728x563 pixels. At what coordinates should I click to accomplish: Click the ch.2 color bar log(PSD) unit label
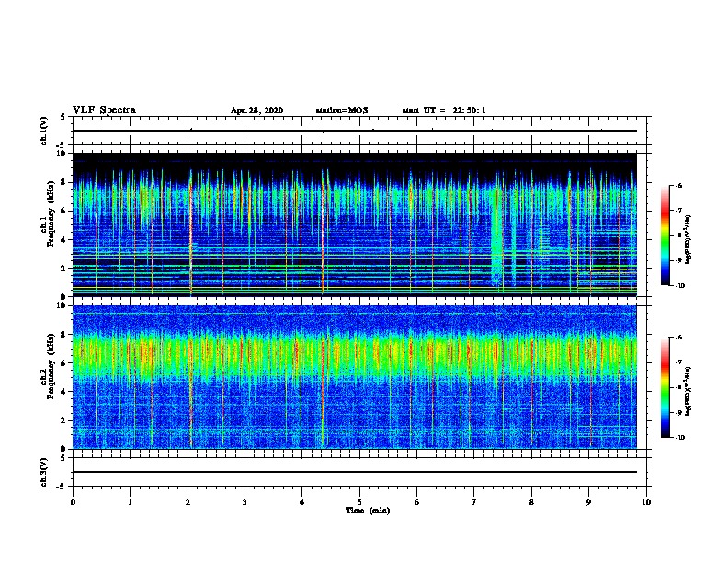[688, 391]
